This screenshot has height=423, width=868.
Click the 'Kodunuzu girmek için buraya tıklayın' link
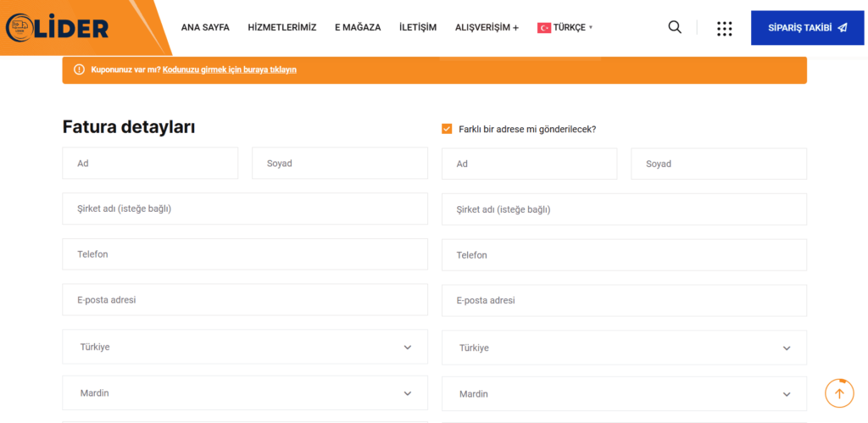point(230,70)
